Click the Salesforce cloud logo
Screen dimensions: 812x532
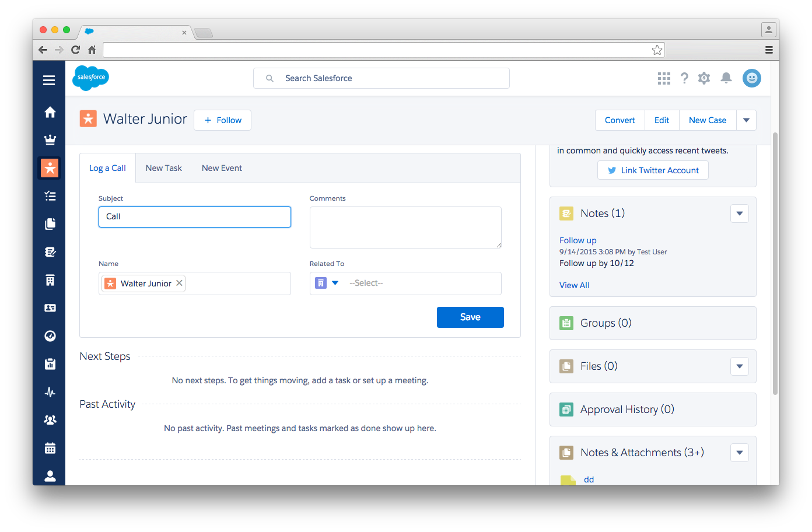(x=90, y=78)
